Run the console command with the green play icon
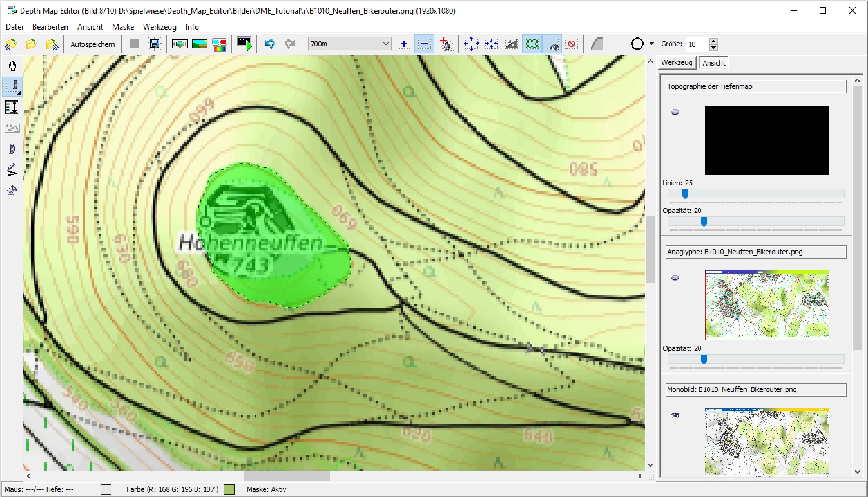 (x=245, y=44)
